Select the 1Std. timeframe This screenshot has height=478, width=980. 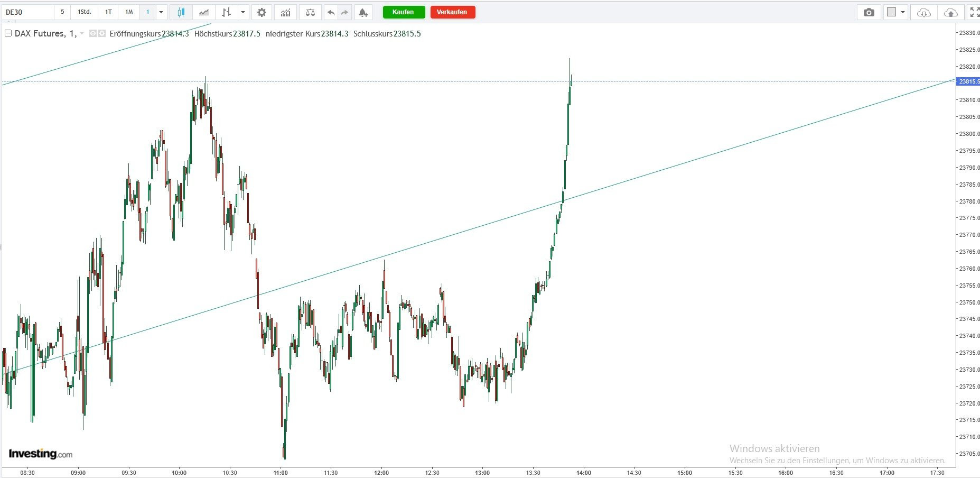(x=84, y=12)
